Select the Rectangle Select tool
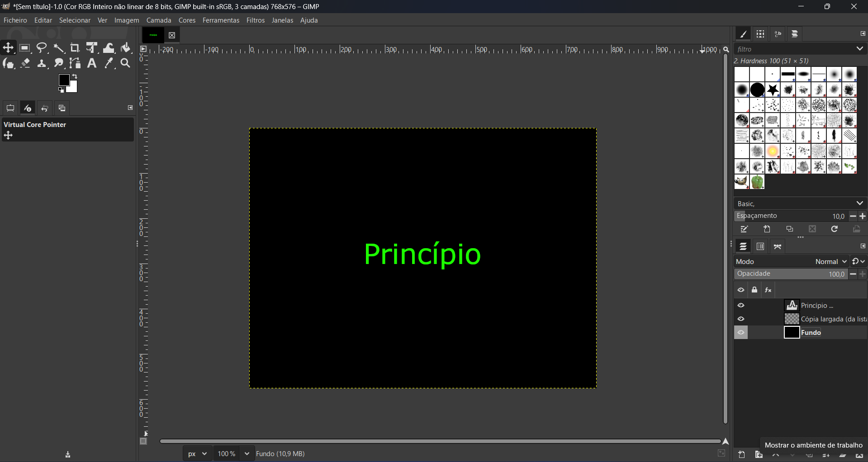Screen dimensions: 868x462 click(x=25, y=48)
